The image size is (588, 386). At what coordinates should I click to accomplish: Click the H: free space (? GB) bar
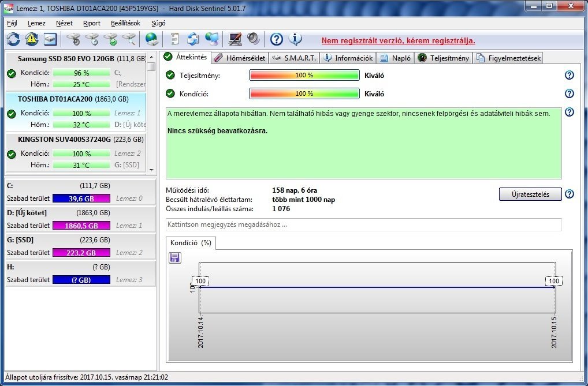pyautogui.click(x=81, y=280)
